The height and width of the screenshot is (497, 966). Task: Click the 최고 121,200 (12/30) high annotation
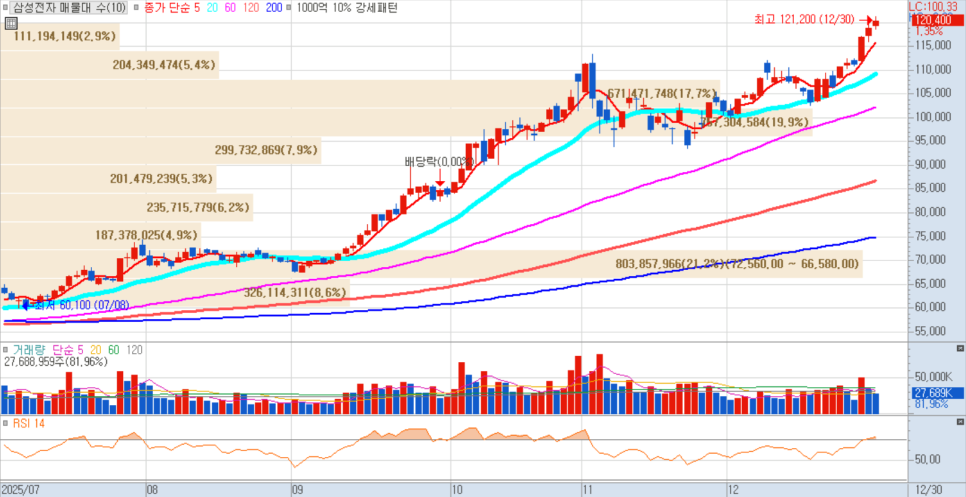pos(805,20)
